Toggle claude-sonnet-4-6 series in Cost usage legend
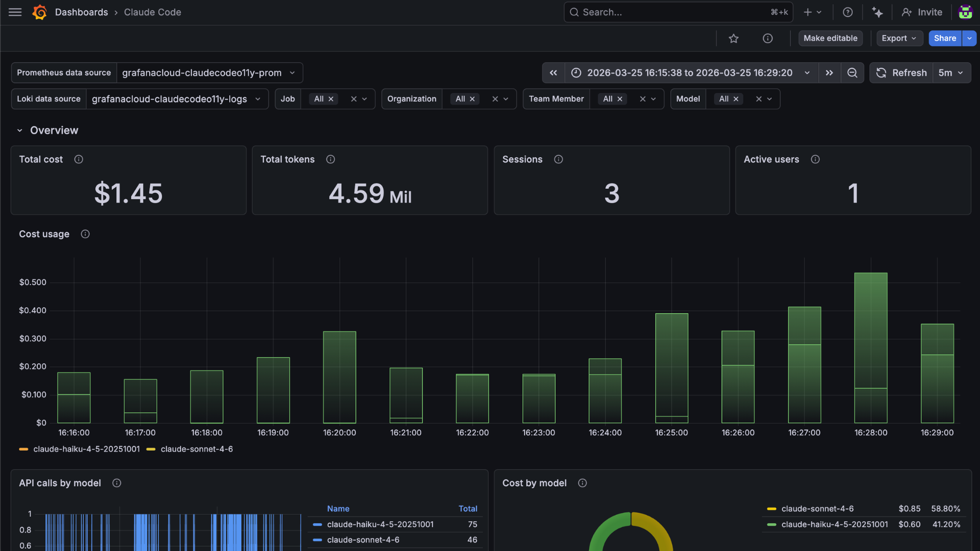This screenshot has height=551, width=980. (x=197, y=449)
